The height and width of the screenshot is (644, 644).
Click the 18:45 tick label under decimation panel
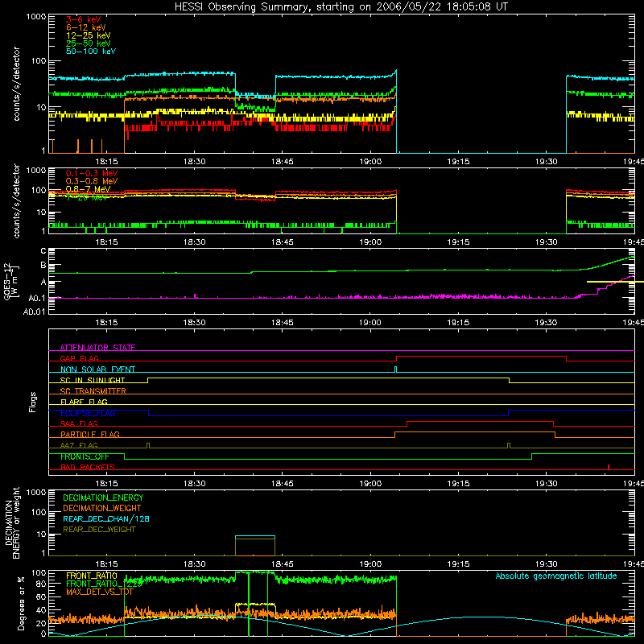(283, 564)
